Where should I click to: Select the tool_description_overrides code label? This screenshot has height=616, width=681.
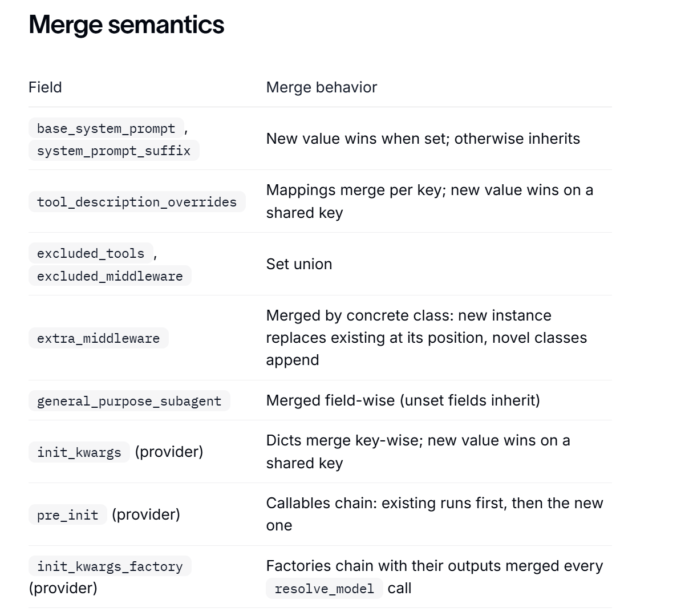click(x=137, y=202)
